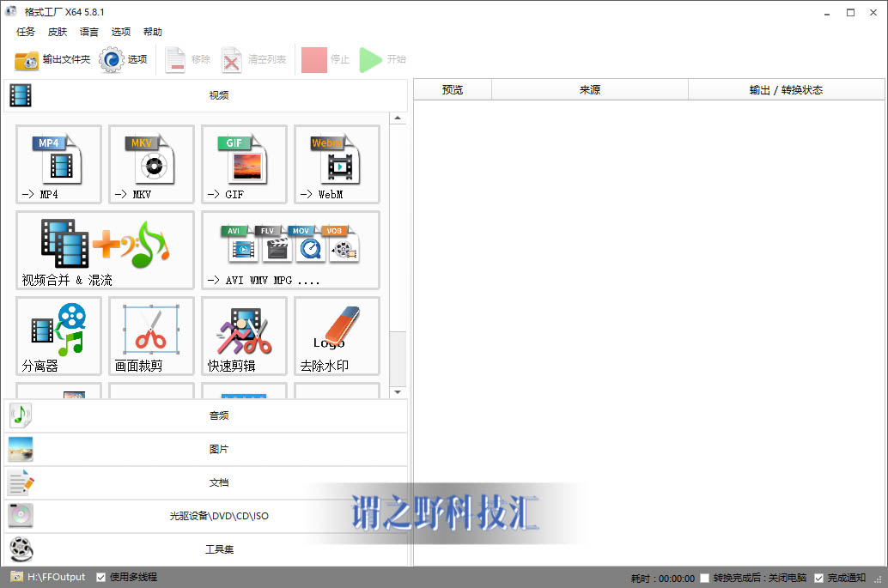The height and width of the screenshot is (588, 888).
Task: Click the 输出文件夹 toolbar button
Action: [52, 60]
